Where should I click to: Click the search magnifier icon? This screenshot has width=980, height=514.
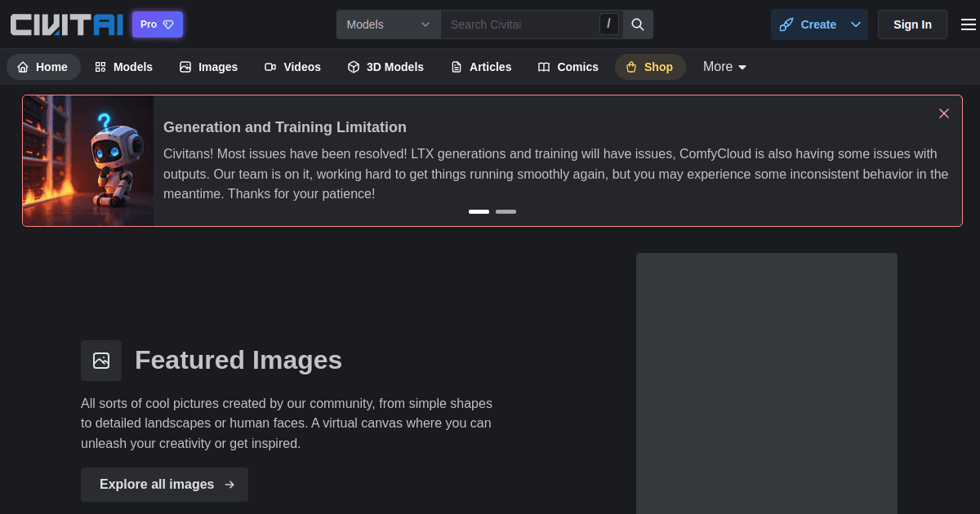(638, 24)
